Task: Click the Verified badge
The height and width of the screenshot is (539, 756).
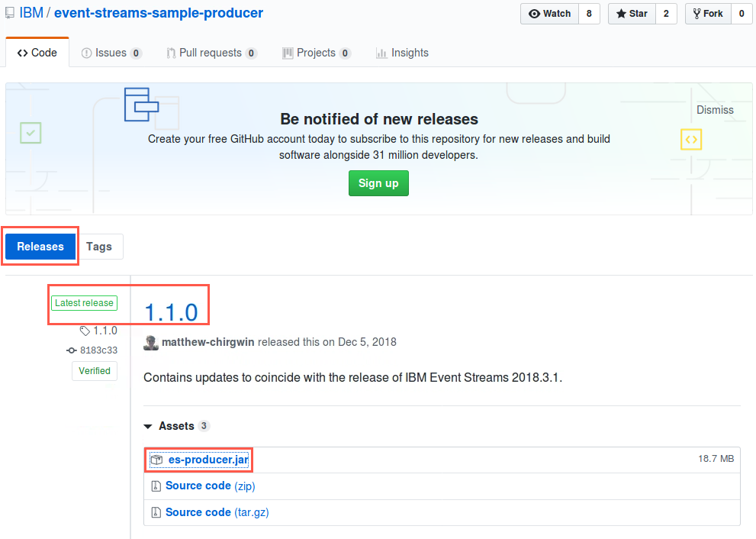Action: click(x=95, y=371)
